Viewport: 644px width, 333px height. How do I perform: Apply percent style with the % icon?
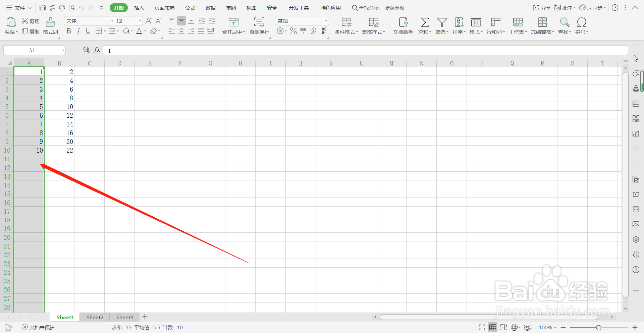click(x=293, y=31)
